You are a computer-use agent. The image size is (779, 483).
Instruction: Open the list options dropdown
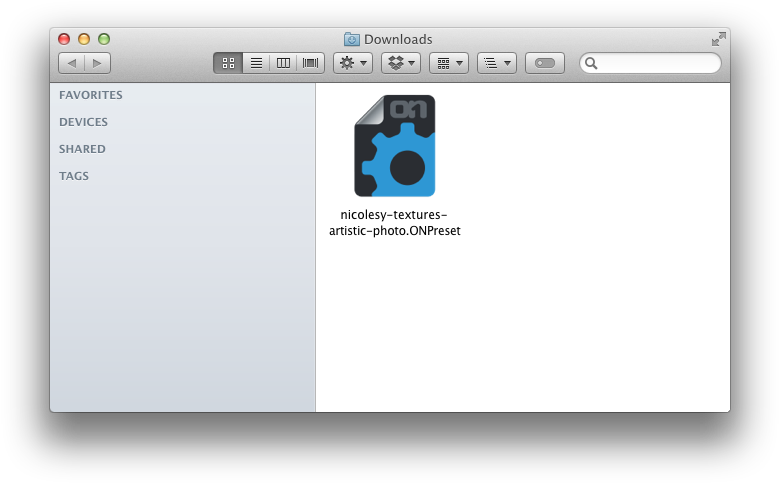click(496, 63)
